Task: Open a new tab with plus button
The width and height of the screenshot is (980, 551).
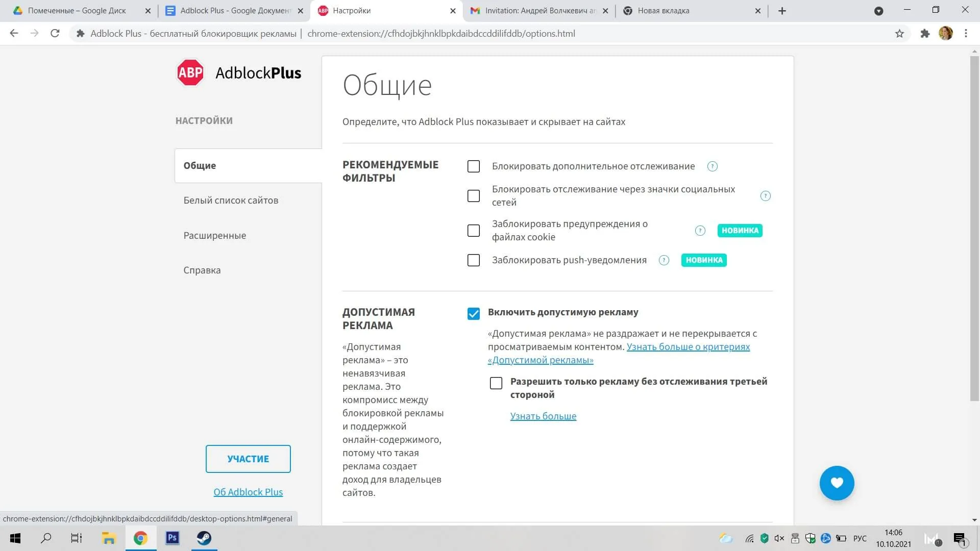Action: tap(782, 11)
